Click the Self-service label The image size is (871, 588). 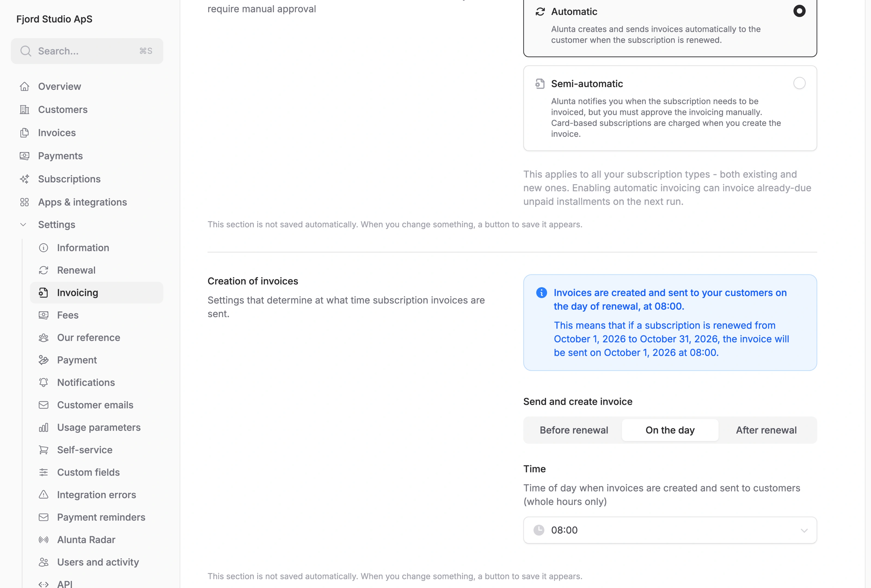pos(85,450)
